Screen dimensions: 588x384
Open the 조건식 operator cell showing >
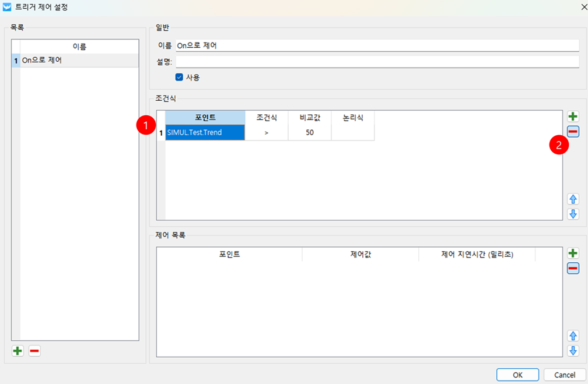pyautogui.click(x=266, y=133)
